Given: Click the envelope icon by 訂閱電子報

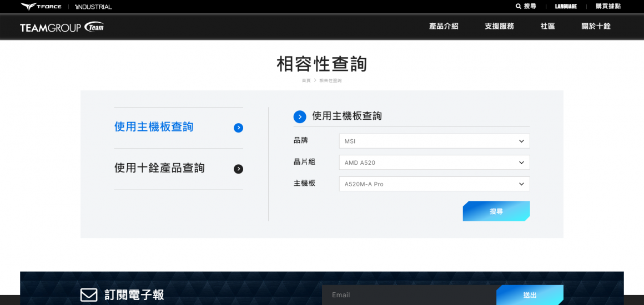Looking at the screenshot, I should (89, 295).
